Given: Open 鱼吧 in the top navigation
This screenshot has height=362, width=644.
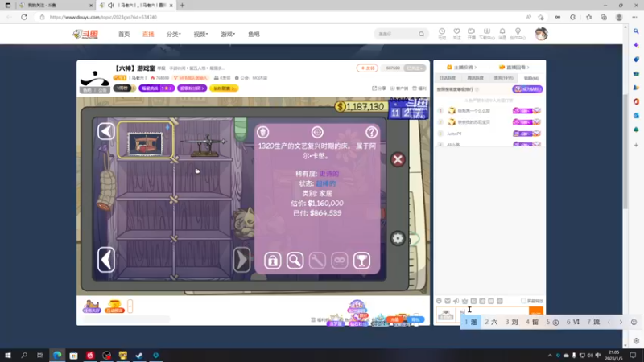Looking at the screenshot, I should click(254, 34).
